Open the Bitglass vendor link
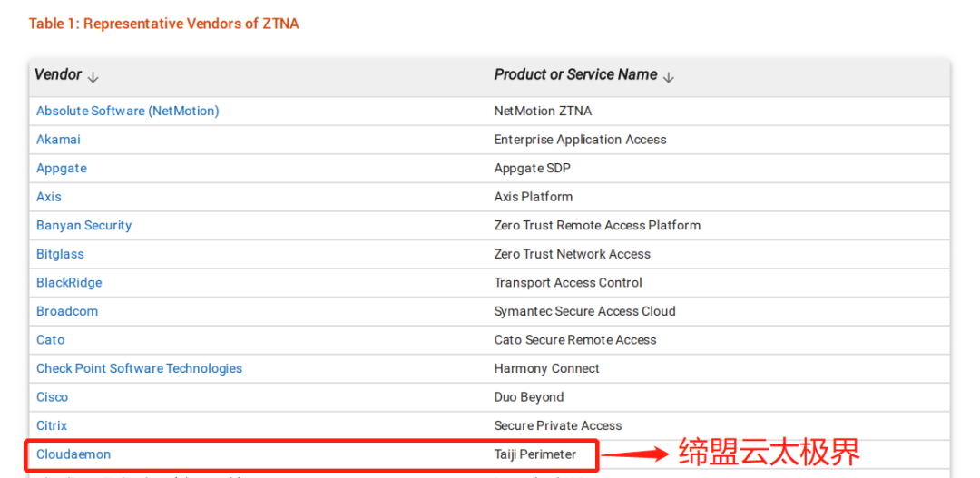This screenshot has width=980, height=478. point(60,254)
